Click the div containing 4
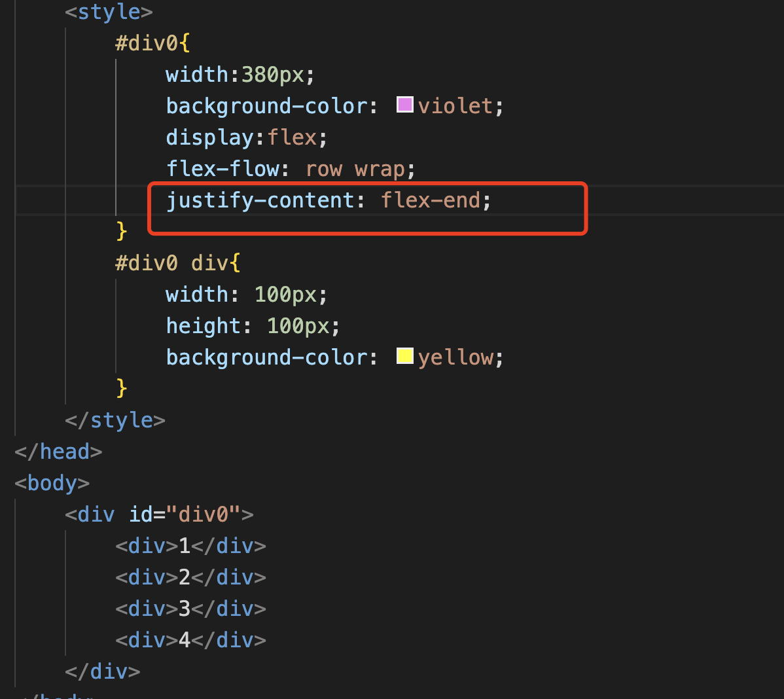The height and width of the screenshot is (699, 784). tap(190, 640)
